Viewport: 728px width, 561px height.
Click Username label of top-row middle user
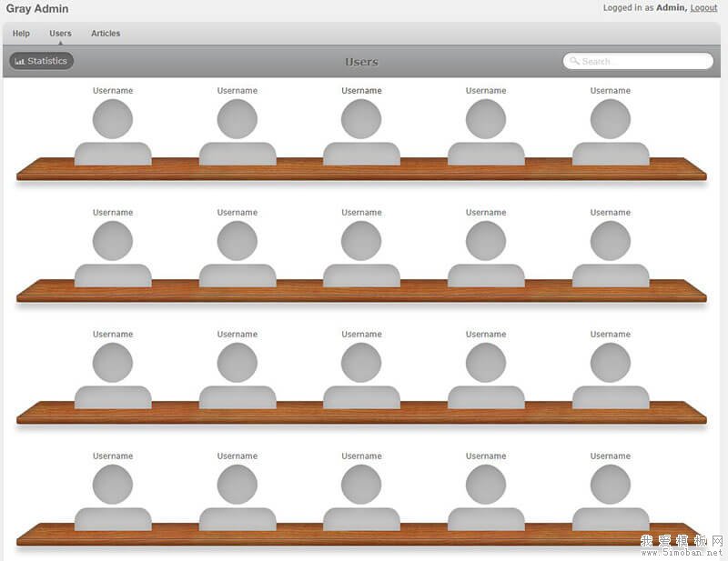click(361, 91)
